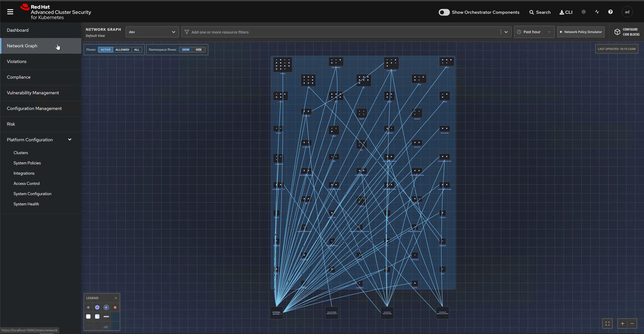The width and height of the screenshot is (644, 334).
Task: Close the Legend panel
Action: [x=116, y=298]
